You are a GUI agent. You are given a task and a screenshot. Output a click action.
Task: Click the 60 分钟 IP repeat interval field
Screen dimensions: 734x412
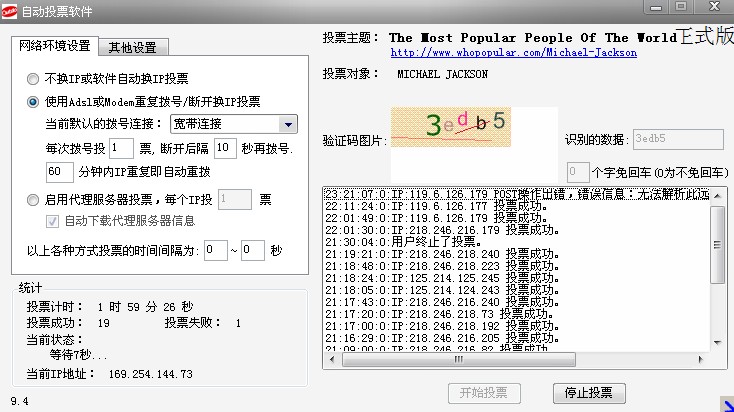point(60,171)
